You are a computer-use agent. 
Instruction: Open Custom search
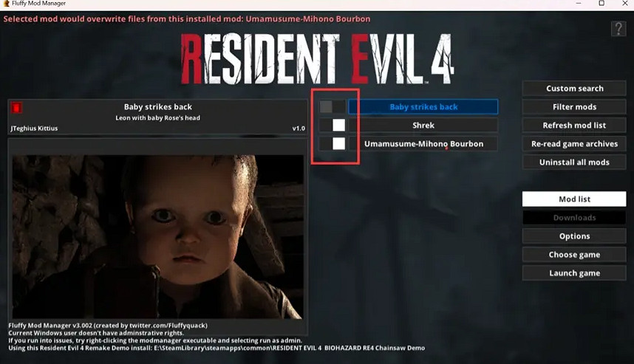pyautogui.click(x=574, y=89)
